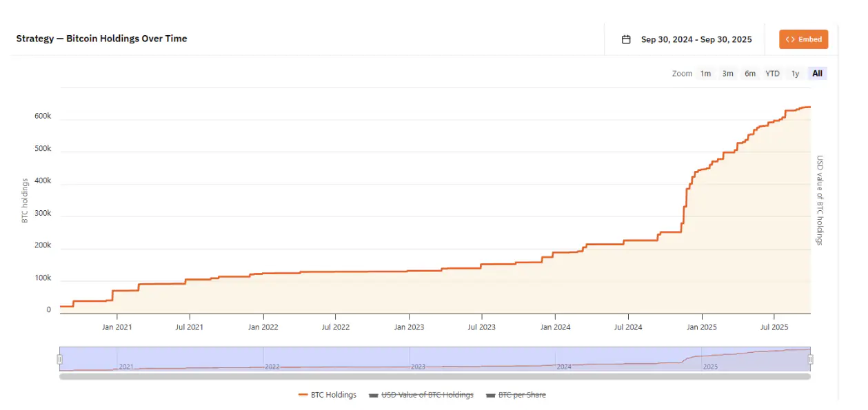The height and width of the screenshot is (410, 868).
Task: Click the navigator's left range handle
Action: click(x=60, y=359)
